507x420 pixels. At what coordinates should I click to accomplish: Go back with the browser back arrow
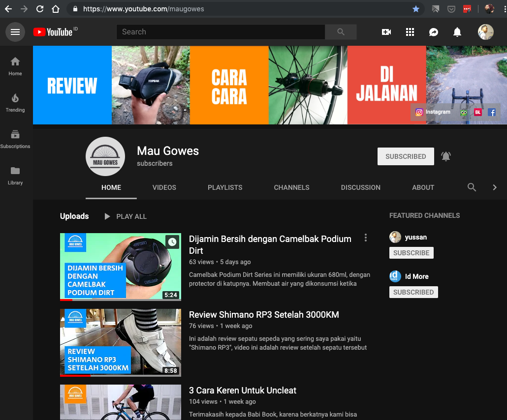(8, 9)
